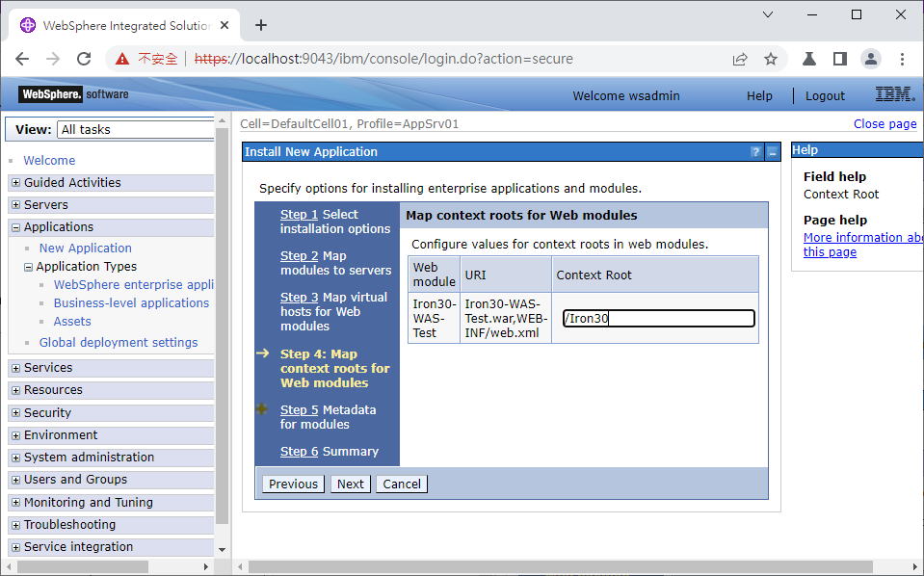
Task: Expand the Services section
Action: click(x=16, y=368)
